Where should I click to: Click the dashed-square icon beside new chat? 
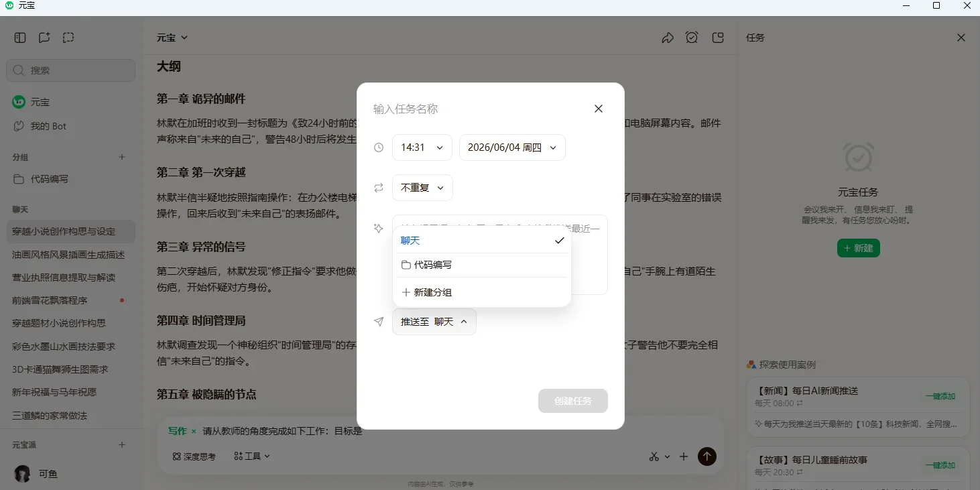[68, 38]
